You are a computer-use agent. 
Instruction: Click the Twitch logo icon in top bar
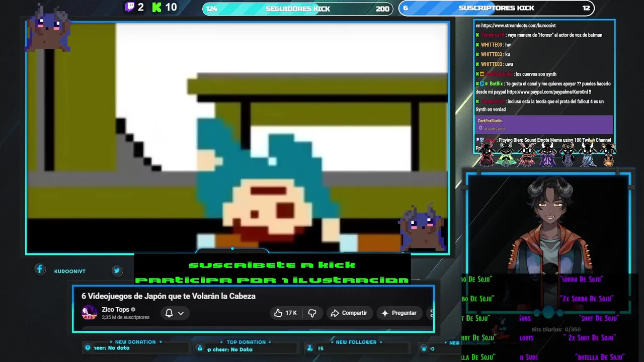coord(130,7)
